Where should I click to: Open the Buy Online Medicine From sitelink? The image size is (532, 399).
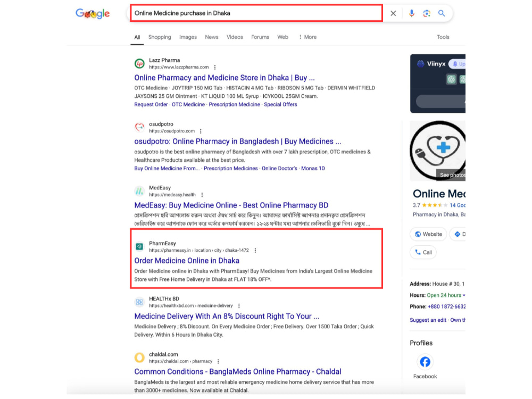click(x=167, y=168)
